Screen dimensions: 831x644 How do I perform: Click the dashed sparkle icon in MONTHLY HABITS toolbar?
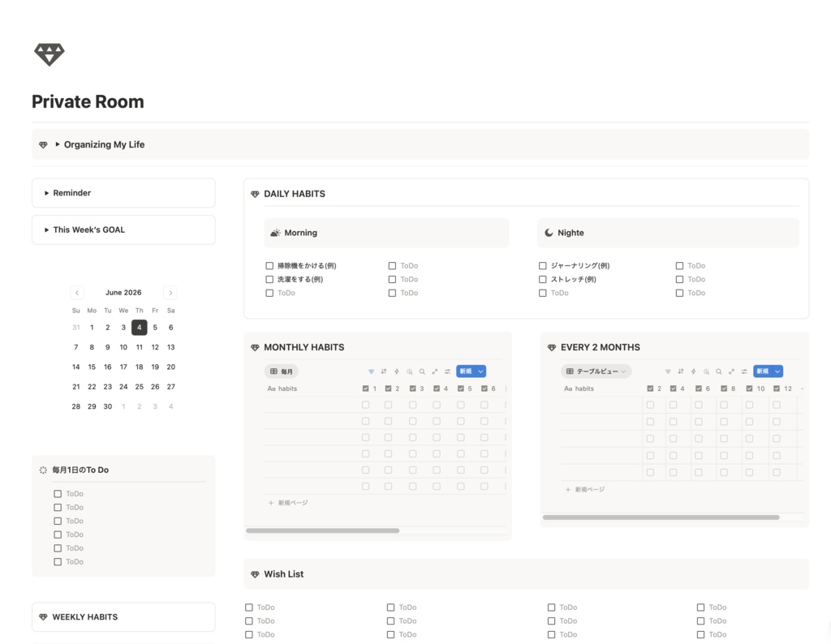click(409, 371)
